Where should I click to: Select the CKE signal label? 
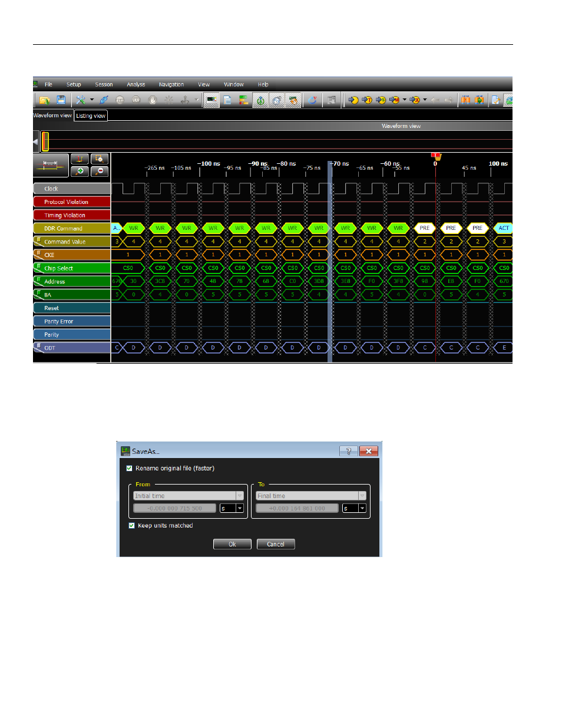pyautogui.click(x=72, y=255)
